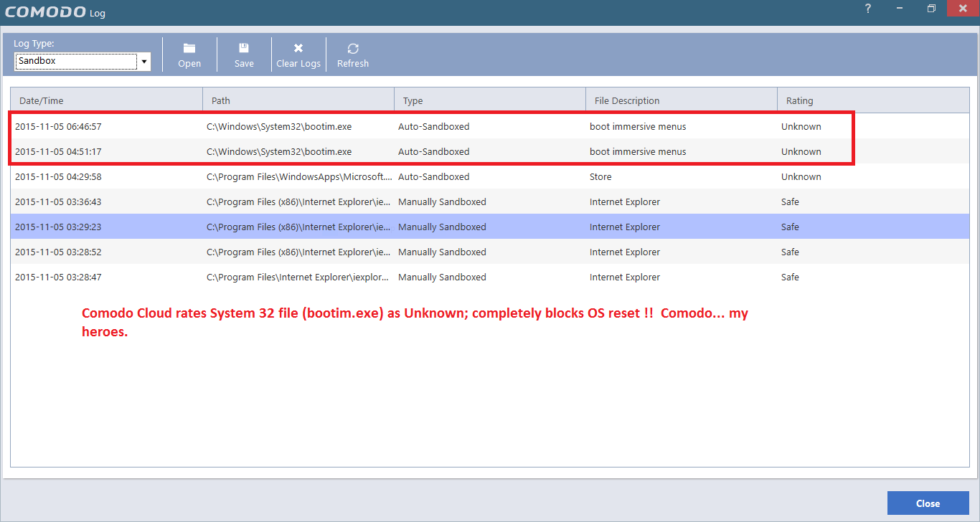Image resolution: width=980 pixels, height=522 pixels.
Task: Click Unknown rating in 04:29:58 row
Action: tap(801, 177)
